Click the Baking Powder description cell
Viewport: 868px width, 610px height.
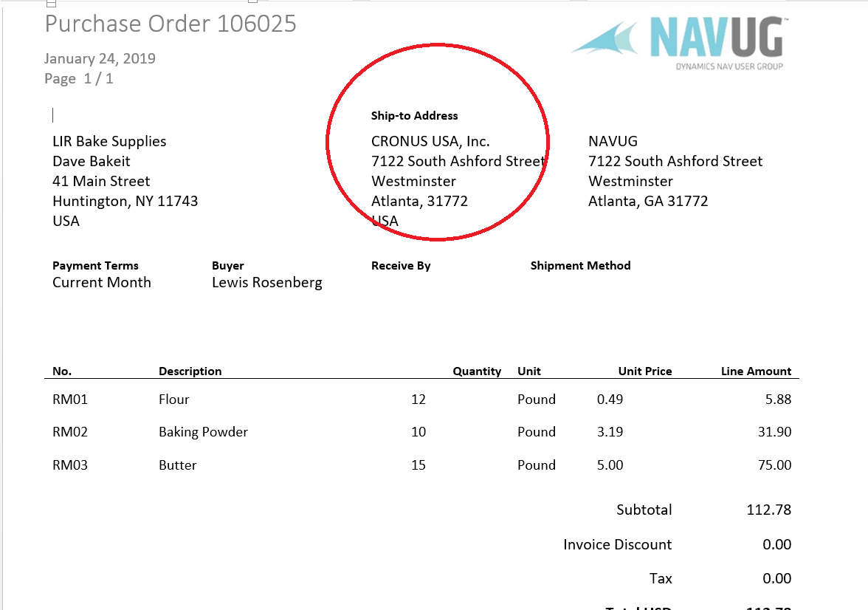pyautogui.click(x=203, y=432)
